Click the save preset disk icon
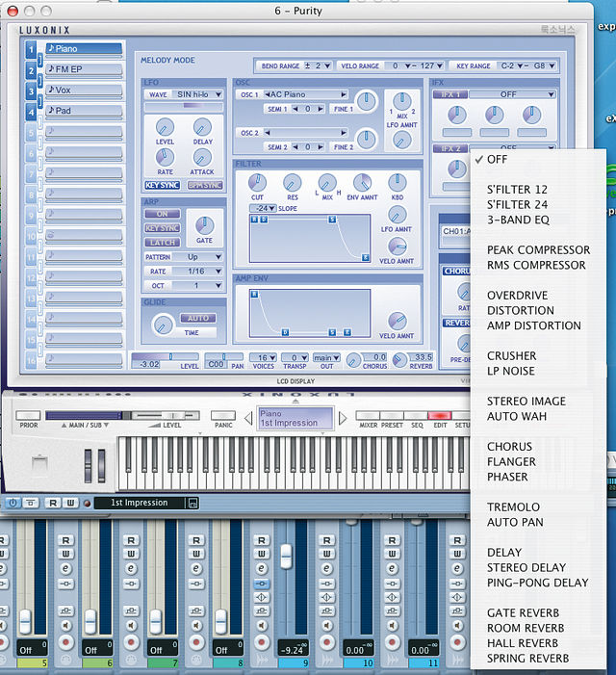This screenshot has height=675, width=616. click(x=193, y=503)
